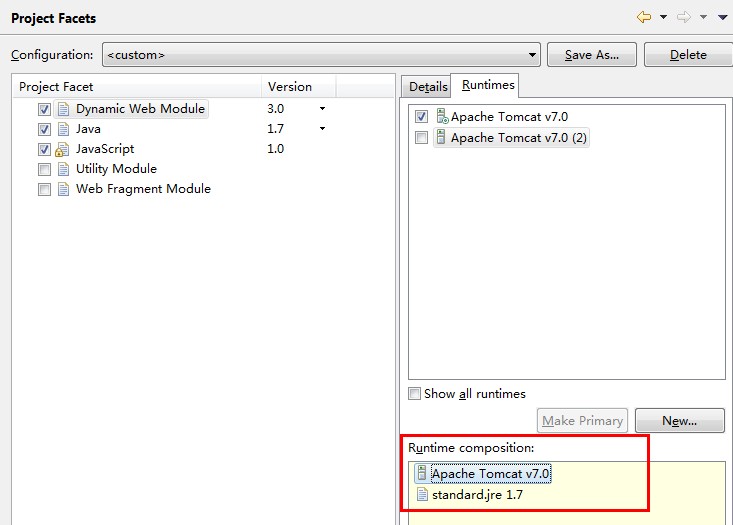Screen dimensions: 733x525
Task: Select Apache Tomcat v7.0 in Runtime composition
Action: (x=491, y=474)
